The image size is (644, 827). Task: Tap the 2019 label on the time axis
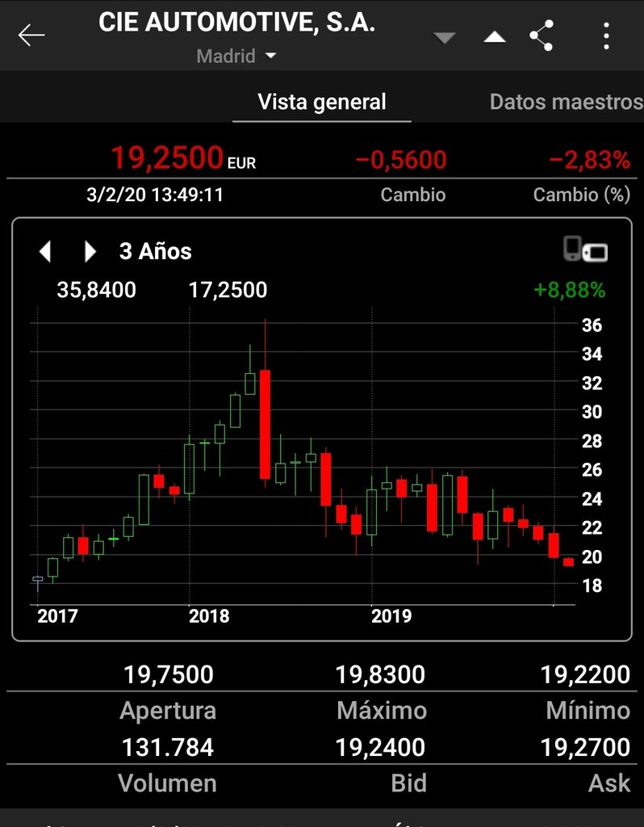click(x=391, y=616)
